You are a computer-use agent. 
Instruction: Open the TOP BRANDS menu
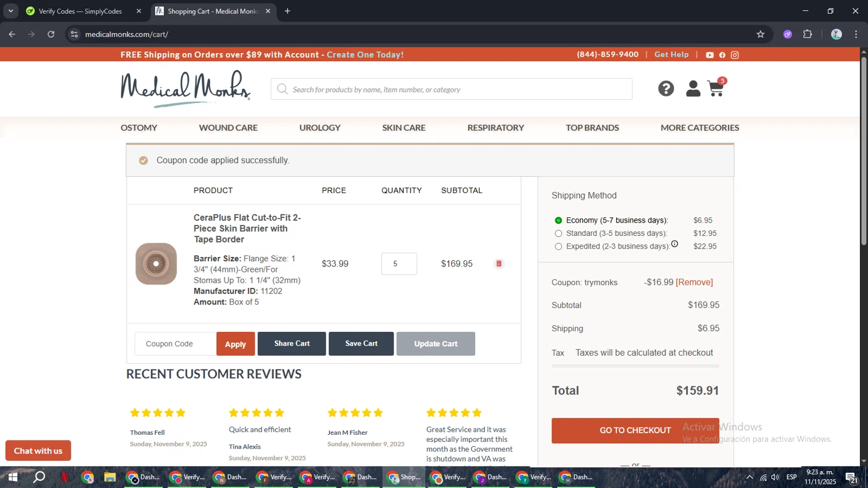click(x=593, y=128)
